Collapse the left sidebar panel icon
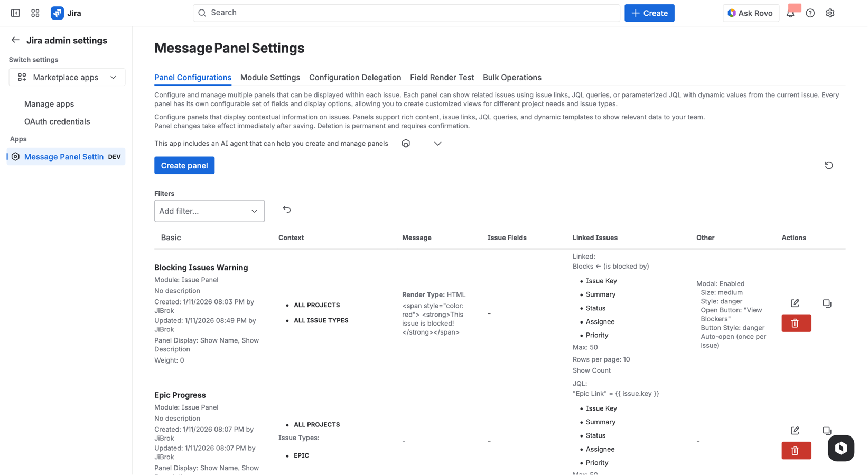The width and height of the screenshot is (868, 475). click(15, 12)
